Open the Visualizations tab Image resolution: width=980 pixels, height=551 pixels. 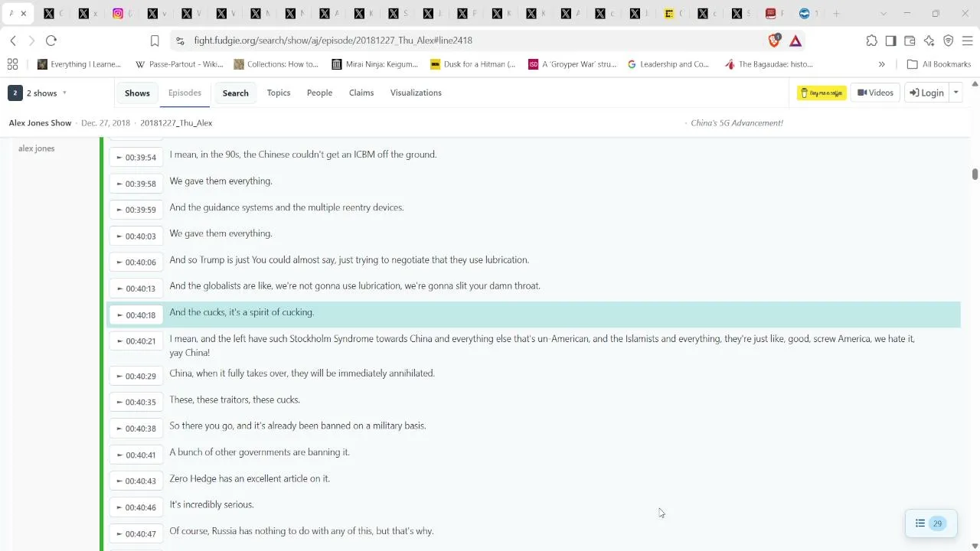point(416,93)
